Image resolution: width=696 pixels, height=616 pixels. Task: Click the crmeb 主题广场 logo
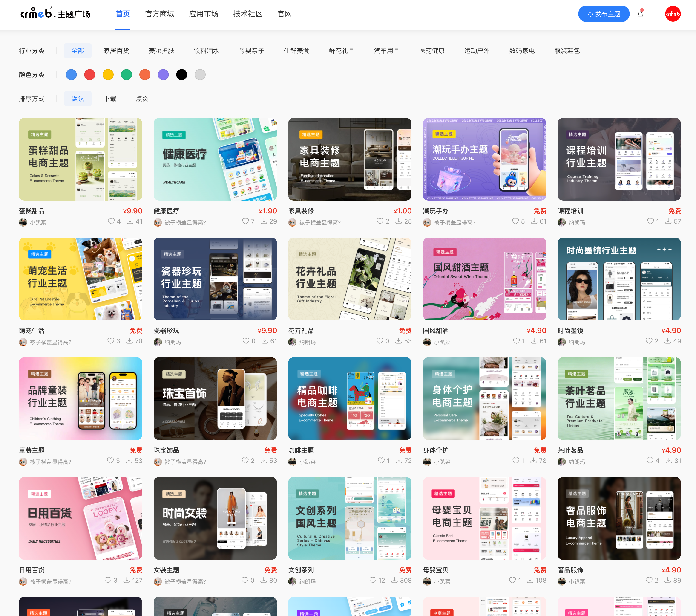coord(55,14)
